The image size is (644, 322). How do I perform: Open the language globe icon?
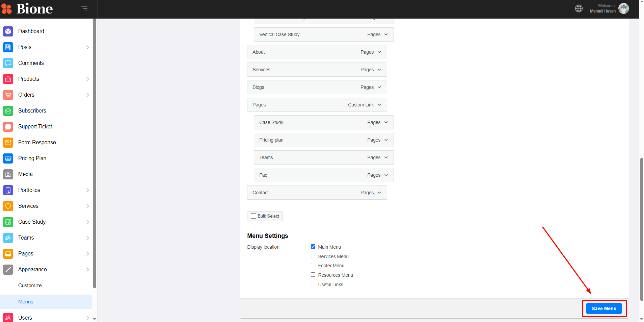click(x=579, y=8)
